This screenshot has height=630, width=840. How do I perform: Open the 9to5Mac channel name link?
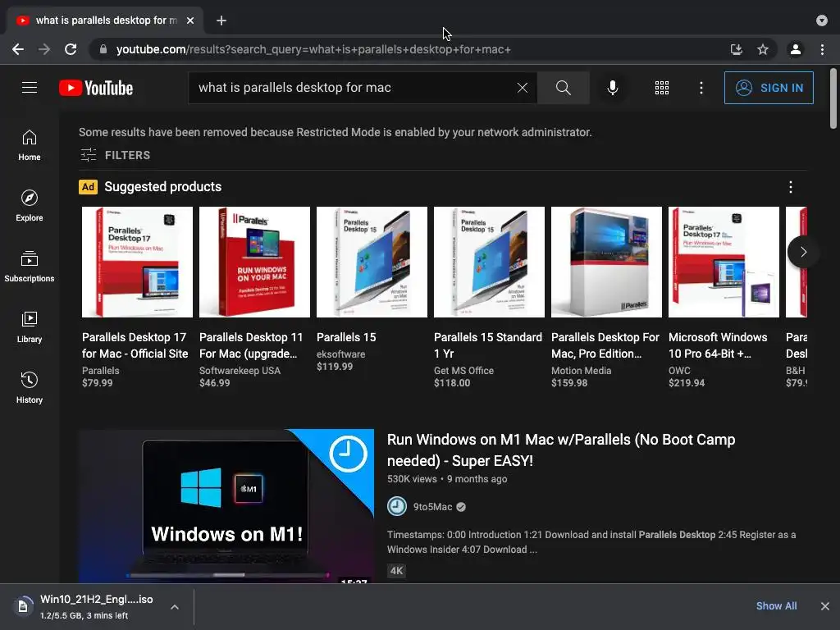[433, 507]
